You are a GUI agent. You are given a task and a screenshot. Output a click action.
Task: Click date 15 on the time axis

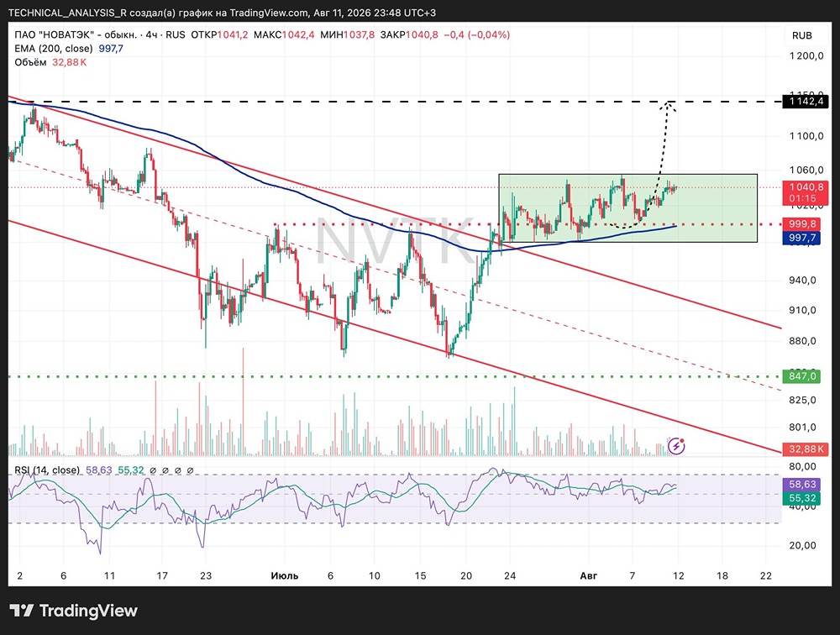[x=421, y=576]
